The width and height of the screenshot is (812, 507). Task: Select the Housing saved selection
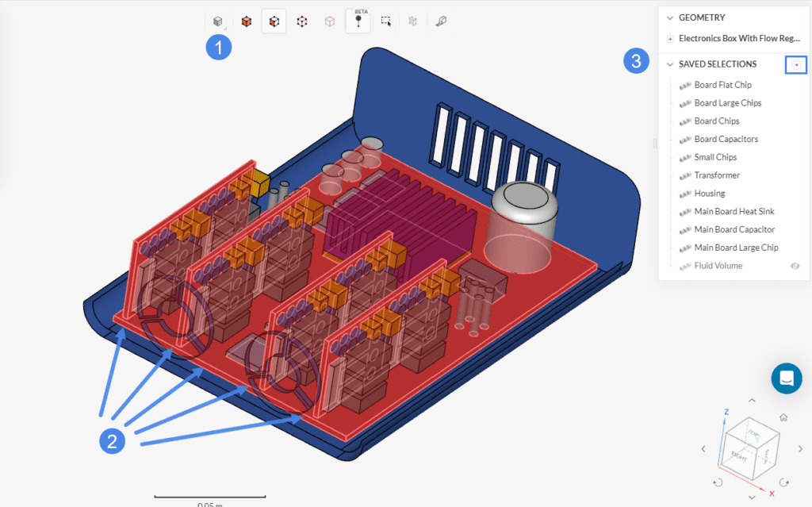click(x=707, y=193)
